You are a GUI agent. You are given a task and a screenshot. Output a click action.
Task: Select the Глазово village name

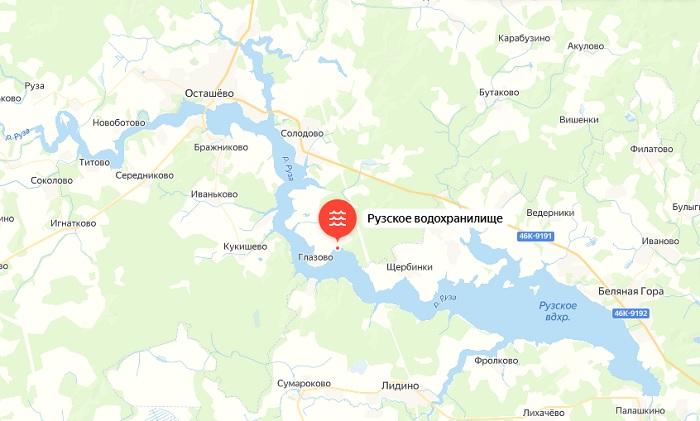pyautogui.click(x=316, y=258)
